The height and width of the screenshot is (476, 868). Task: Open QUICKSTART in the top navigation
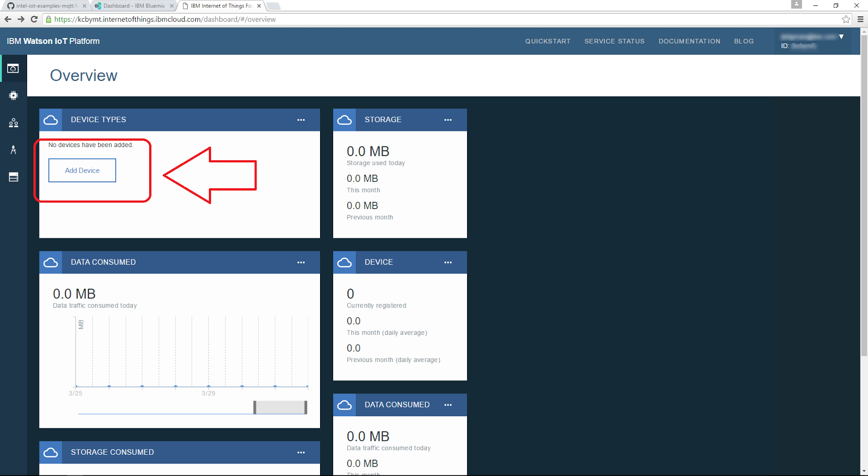pyautogui.click(x=548, y=41)
